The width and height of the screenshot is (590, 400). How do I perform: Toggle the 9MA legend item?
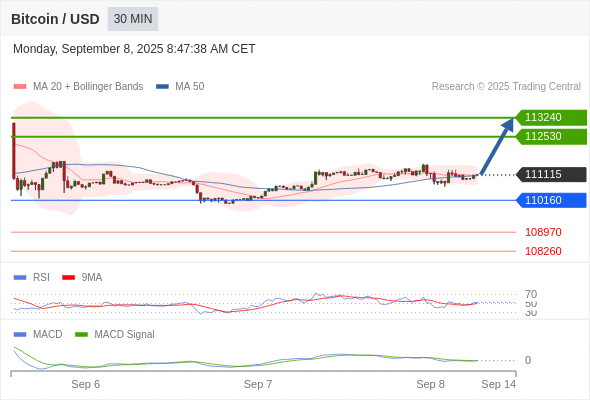click(82, 277)
